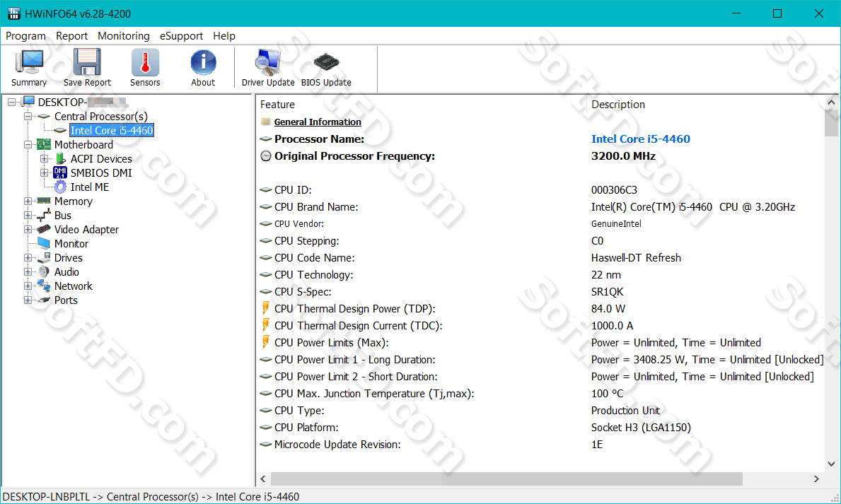Viewport: 841px width, 504px height.
Task: Open the eSupport menu
Action: coord(181,36)
